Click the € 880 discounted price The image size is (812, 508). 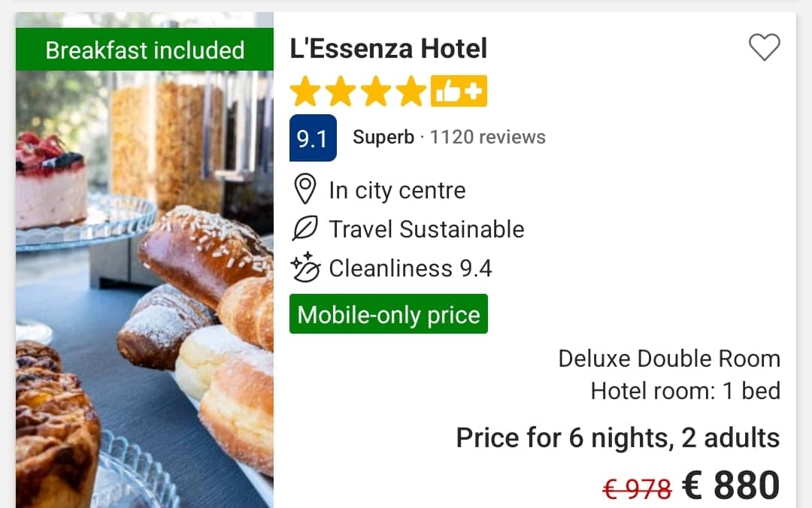[731, 485]
